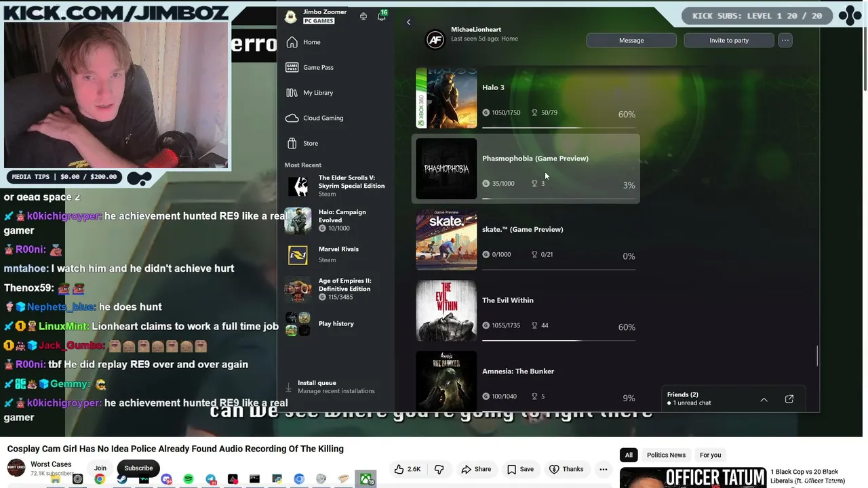Open the My Library sidebar icon
The image size is (868, 488).
(x=292, y=93)
